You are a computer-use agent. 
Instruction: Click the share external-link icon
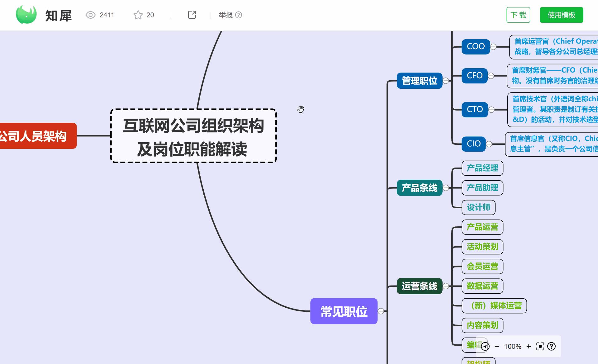[x=192, y=15]
